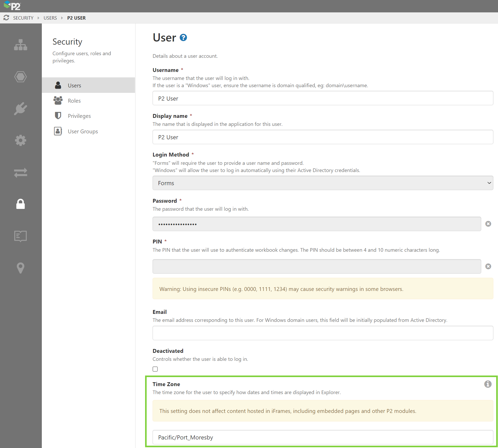Select the plug connector sidebar icon

[21, 109]
